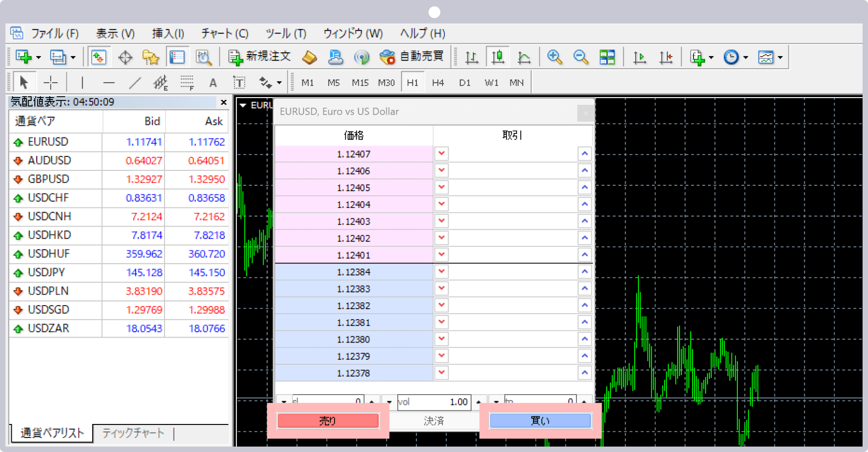Select the horizontal line drawing tool
The image size is (868, 452).
pos(109,83)
